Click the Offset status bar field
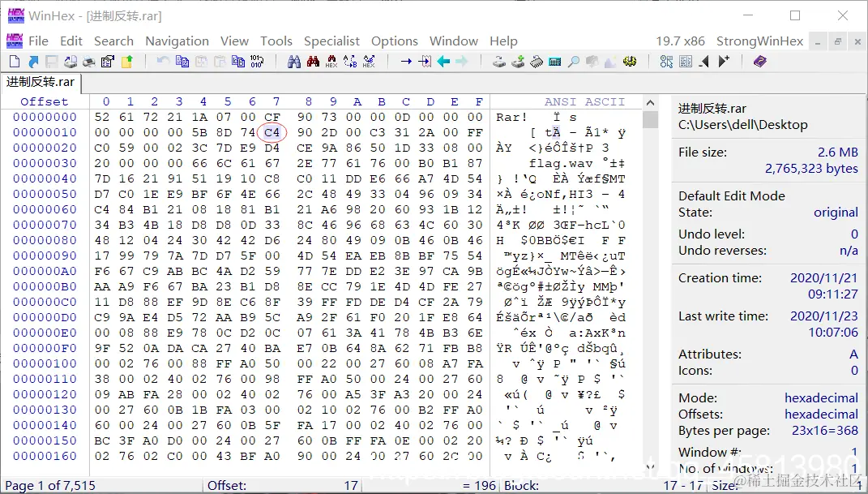 [x=282, y=486]
